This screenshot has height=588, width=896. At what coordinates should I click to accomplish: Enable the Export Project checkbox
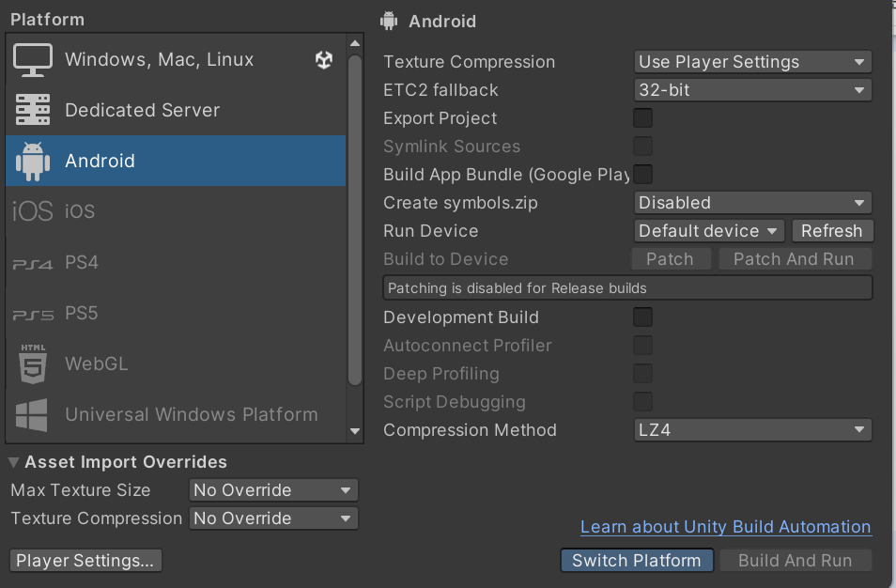click(x=642, y=118)
